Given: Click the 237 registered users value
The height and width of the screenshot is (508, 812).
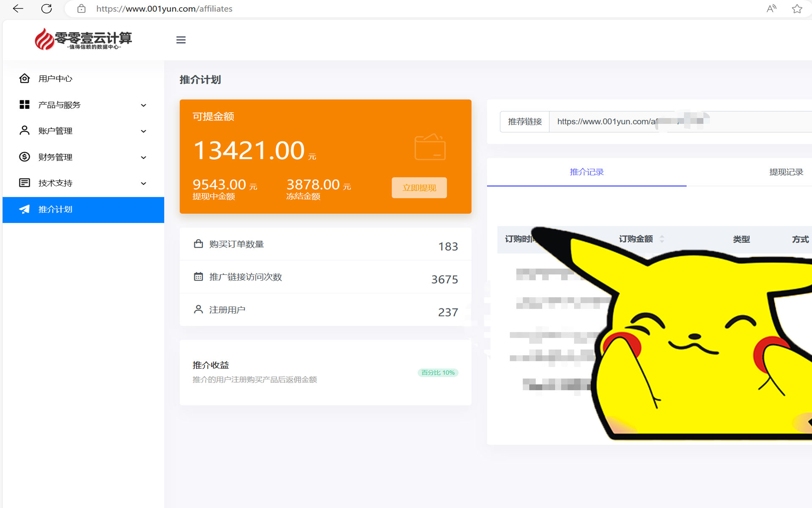Looking at the screenshot, I should coord(448,312).
